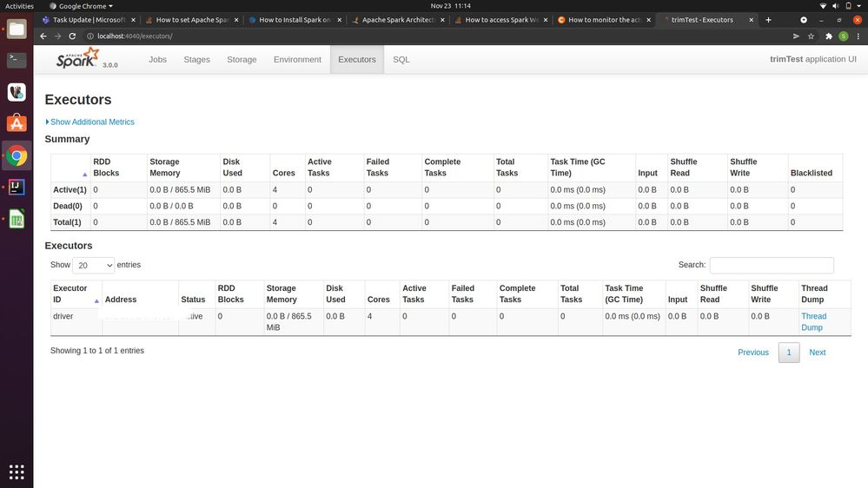The height and width of the screenshot is (488, 868).
Task: Go back using the browser back arrow
Action: pos(44,36)
